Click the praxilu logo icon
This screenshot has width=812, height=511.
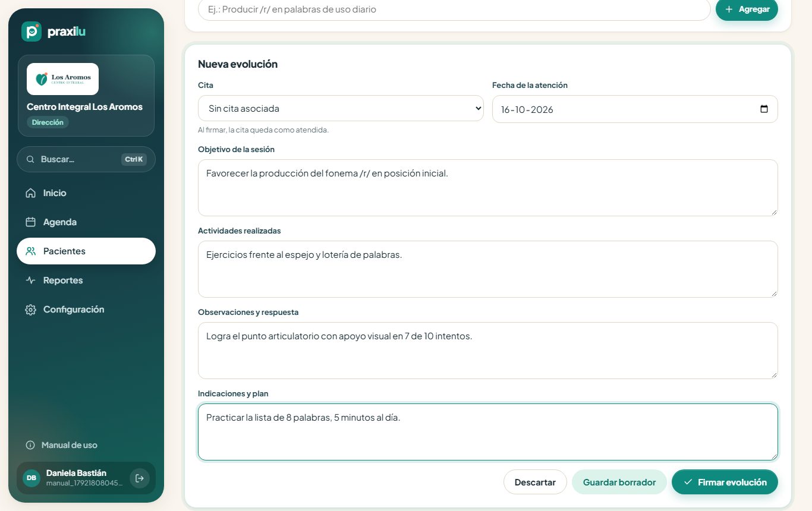31,31
